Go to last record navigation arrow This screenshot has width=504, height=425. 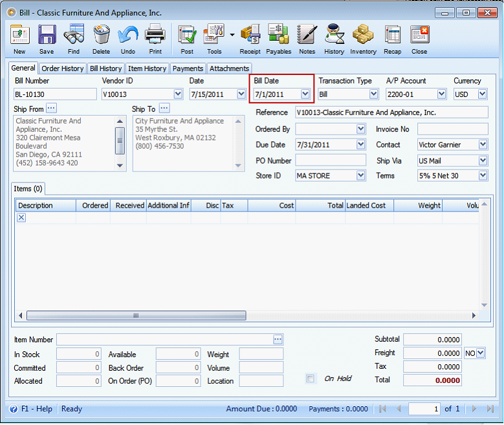[x=490, y=409]
